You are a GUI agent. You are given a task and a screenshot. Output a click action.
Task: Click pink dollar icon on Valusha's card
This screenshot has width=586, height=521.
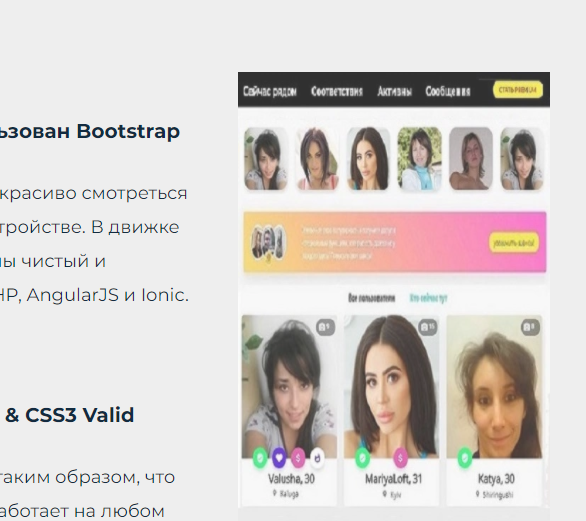pos(298,457)
